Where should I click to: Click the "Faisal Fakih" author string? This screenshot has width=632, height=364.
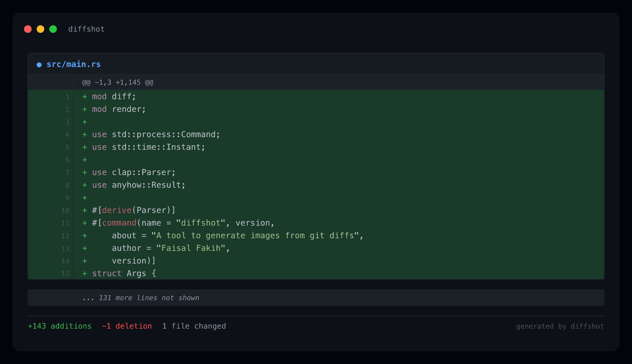pyautogui.click(x=191, y=248)
